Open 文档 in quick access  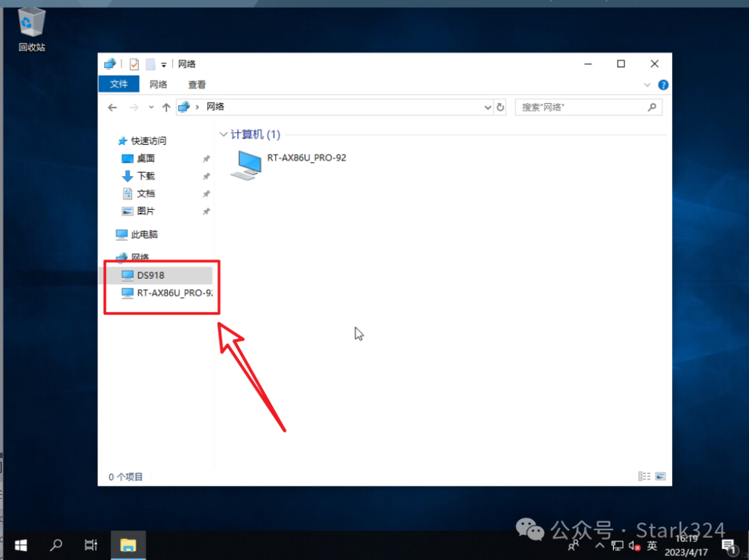pos(139,194)
